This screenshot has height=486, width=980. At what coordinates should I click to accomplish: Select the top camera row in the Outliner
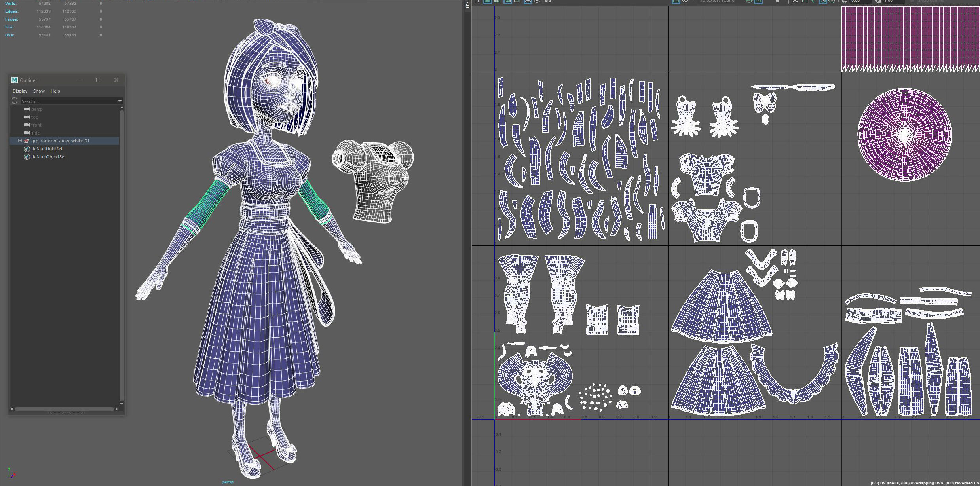coord(64,117)
